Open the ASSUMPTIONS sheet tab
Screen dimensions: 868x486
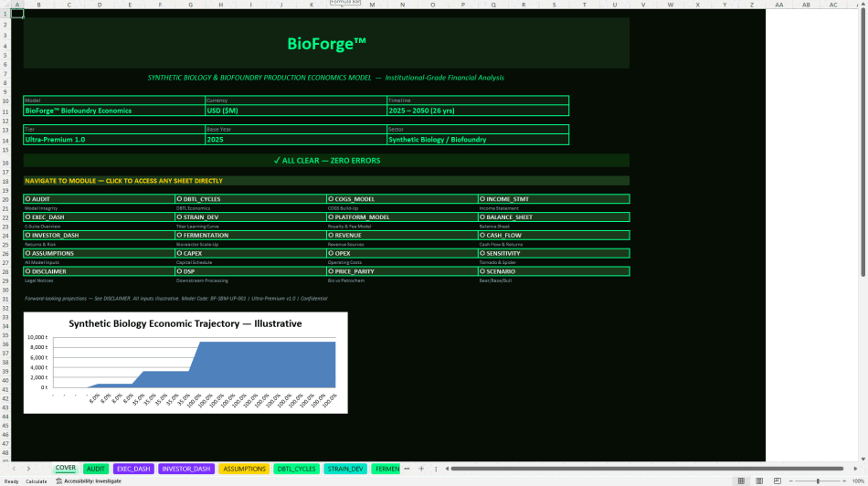[x=244, y=469]
